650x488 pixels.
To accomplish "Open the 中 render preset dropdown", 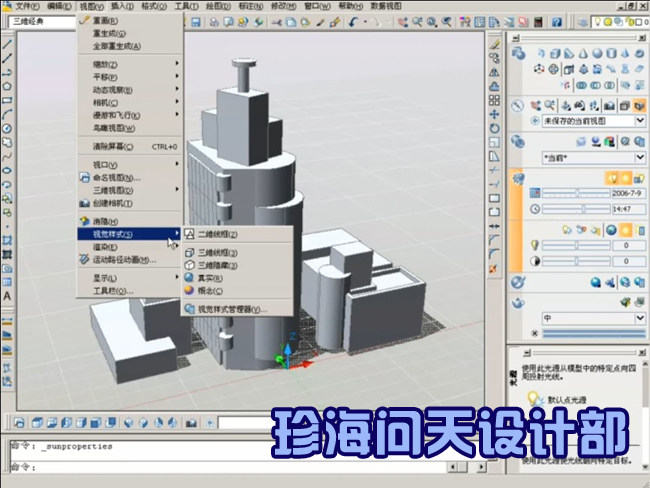I will pyautogui.click(x=640, y=318).
